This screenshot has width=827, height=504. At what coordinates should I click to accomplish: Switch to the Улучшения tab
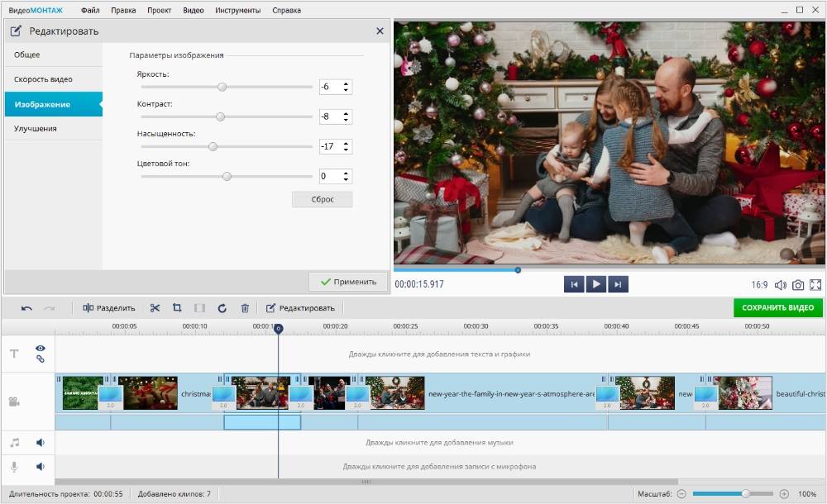pyautogui.click(x=36, y=129)
